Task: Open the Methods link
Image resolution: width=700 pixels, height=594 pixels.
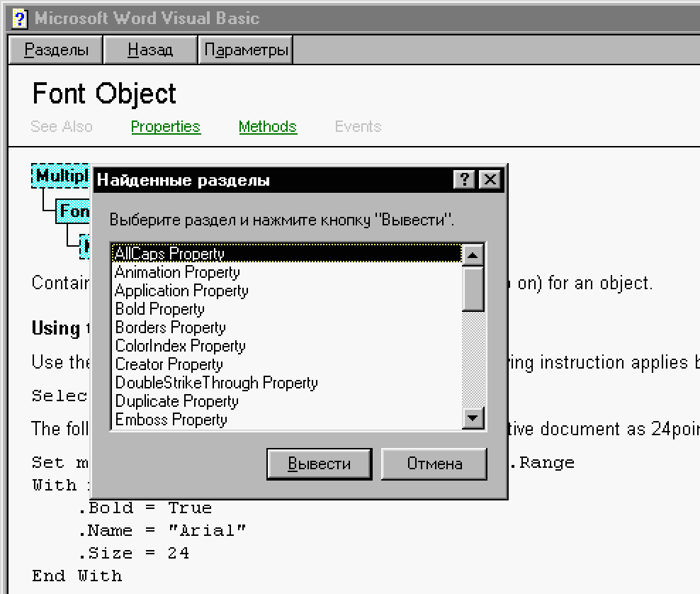Action: [268, 127]
